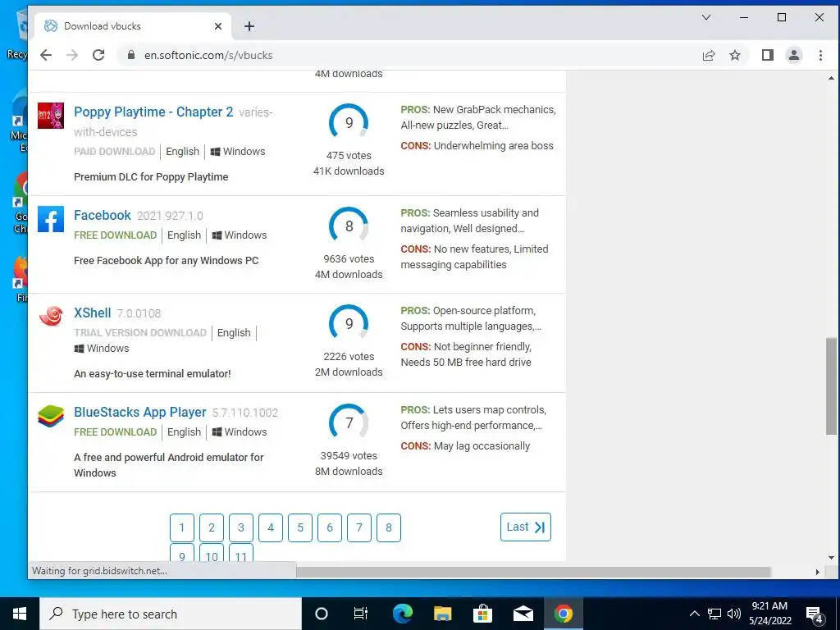Go to results page 5
This screenshot has height=630, width=840.
(300, 527)
